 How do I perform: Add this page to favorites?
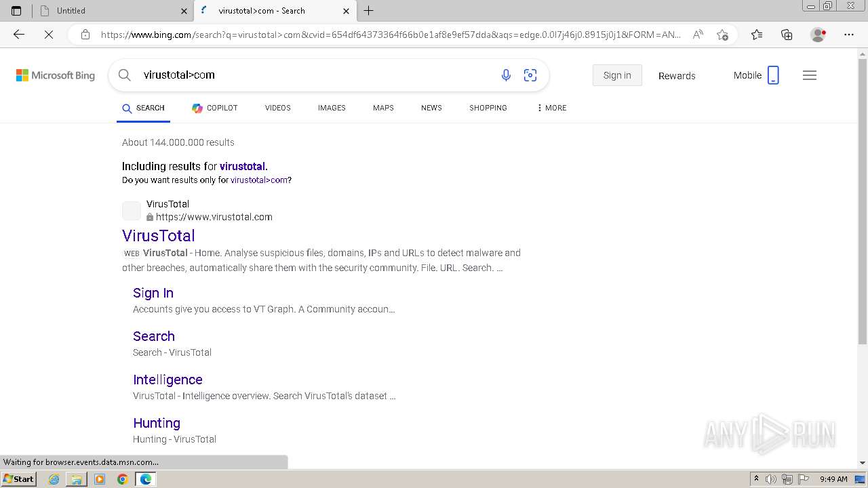722,35
